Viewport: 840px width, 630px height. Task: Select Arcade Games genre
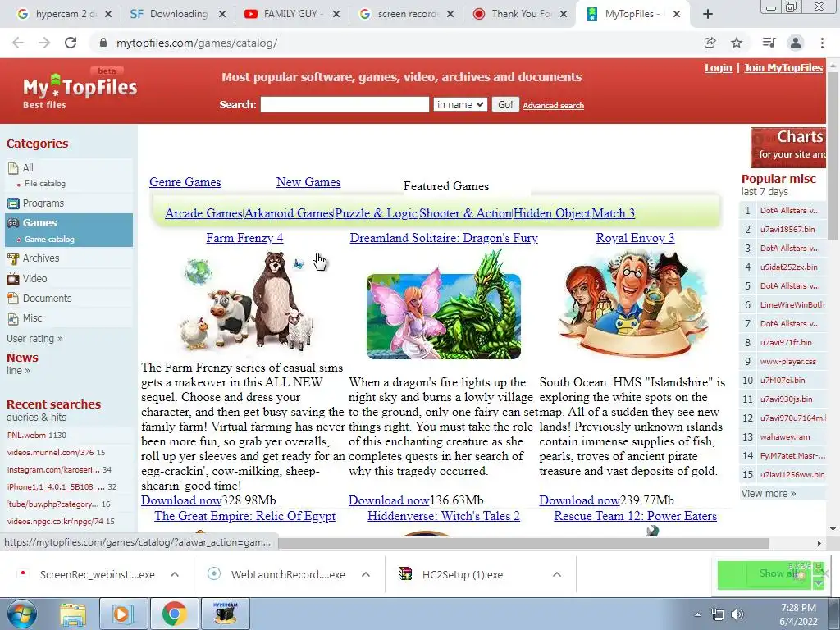(203, 213)
